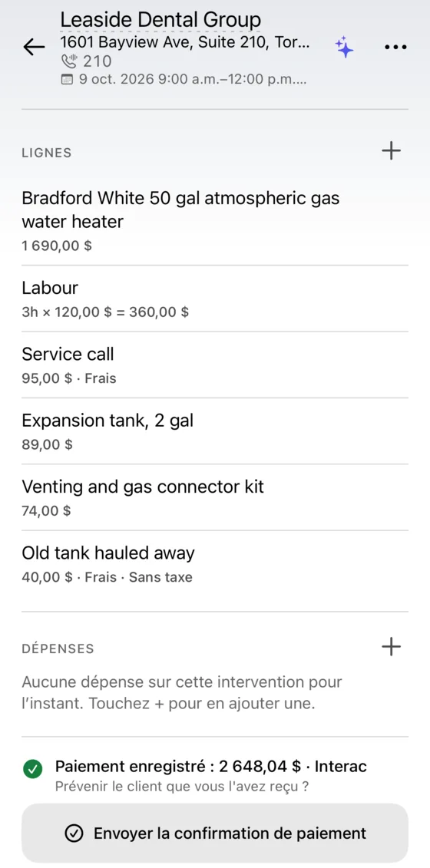Open the Expansion tank, 2 gal line

click(215, 431)
